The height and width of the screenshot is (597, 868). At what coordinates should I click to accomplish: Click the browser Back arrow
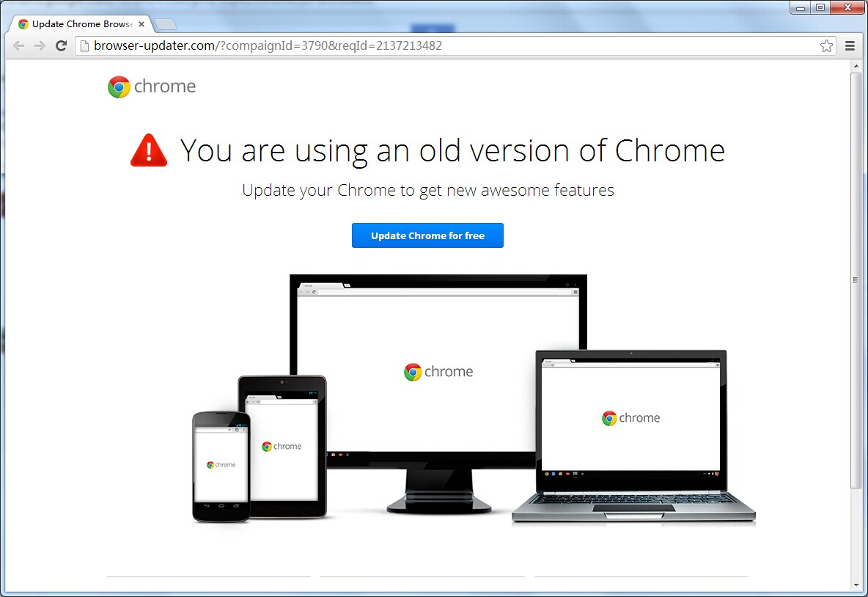18,46
